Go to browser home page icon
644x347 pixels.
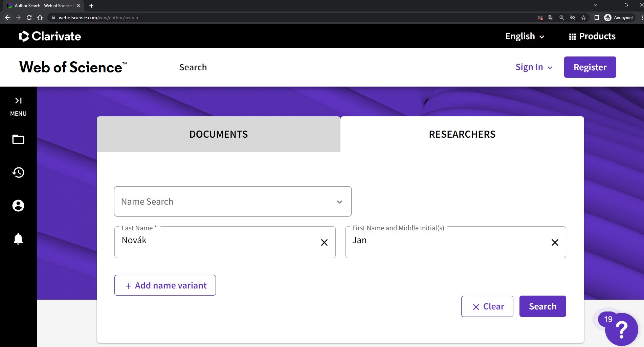[x=40, y=18]
